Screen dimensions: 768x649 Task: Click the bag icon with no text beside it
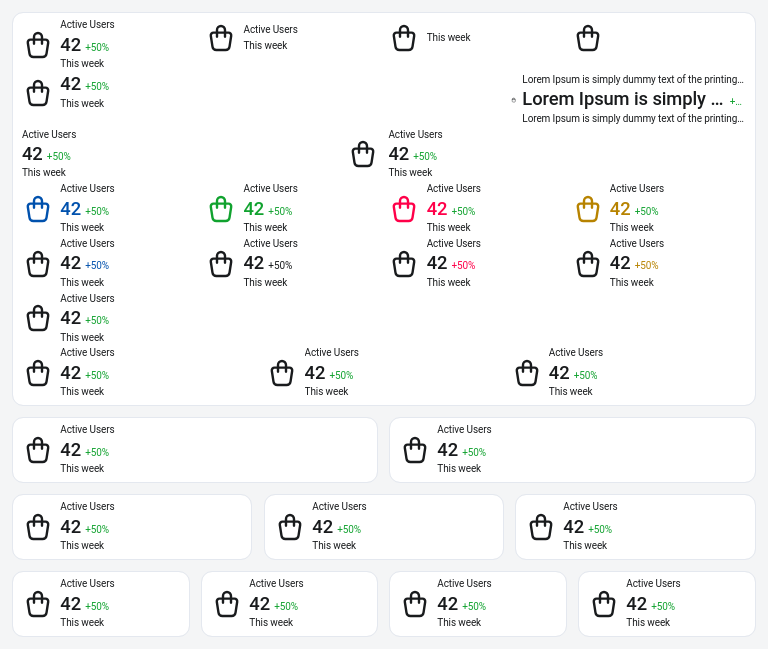(x=588, y=38)
